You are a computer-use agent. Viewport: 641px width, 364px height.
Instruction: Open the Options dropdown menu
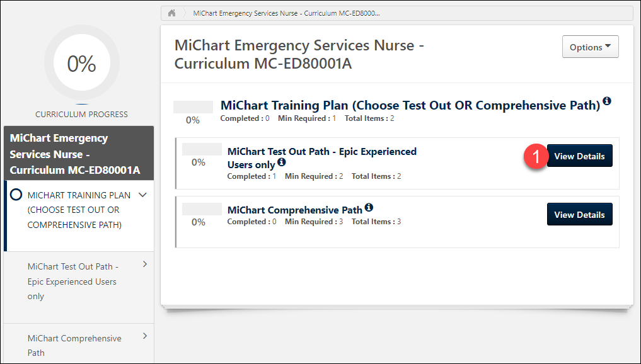(590, 47)
